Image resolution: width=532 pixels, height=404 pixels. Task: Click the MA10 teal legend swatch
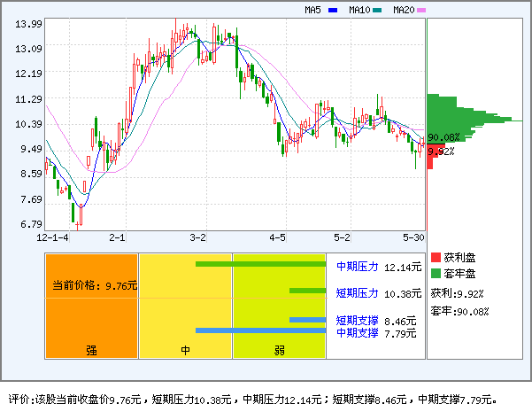click(377, 10)
